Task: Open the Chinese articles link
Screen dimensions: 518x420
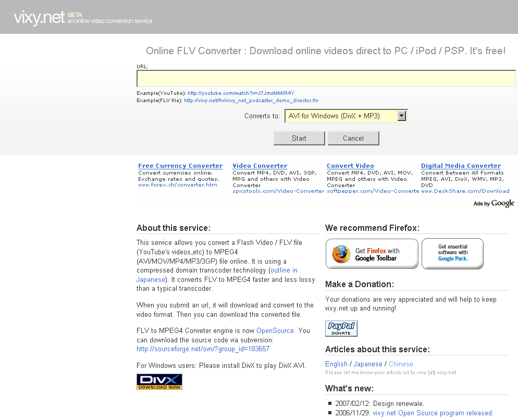Action: 401,364
